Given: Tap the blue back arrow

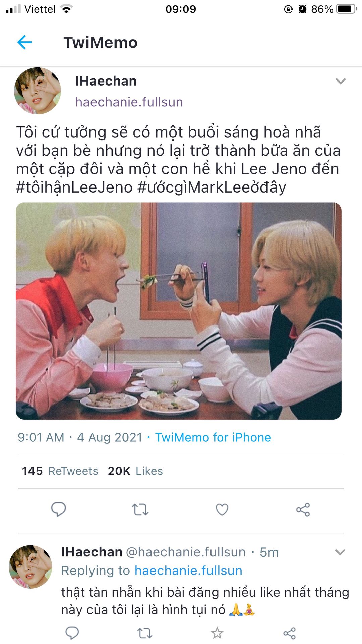Looking at the screenshot, I should (24, 42).
